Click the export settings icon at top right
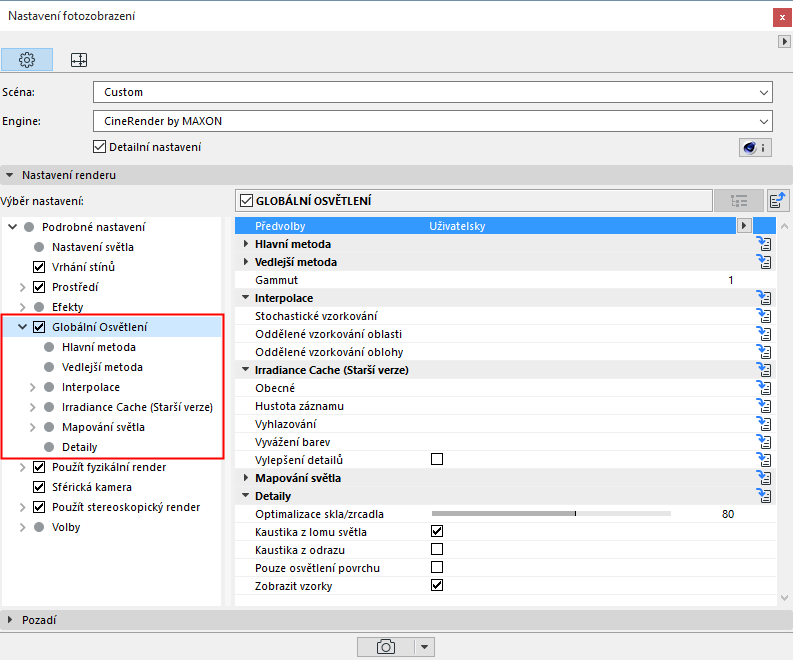Viewport: 793px width, 660px height. (x=778, y=201)
